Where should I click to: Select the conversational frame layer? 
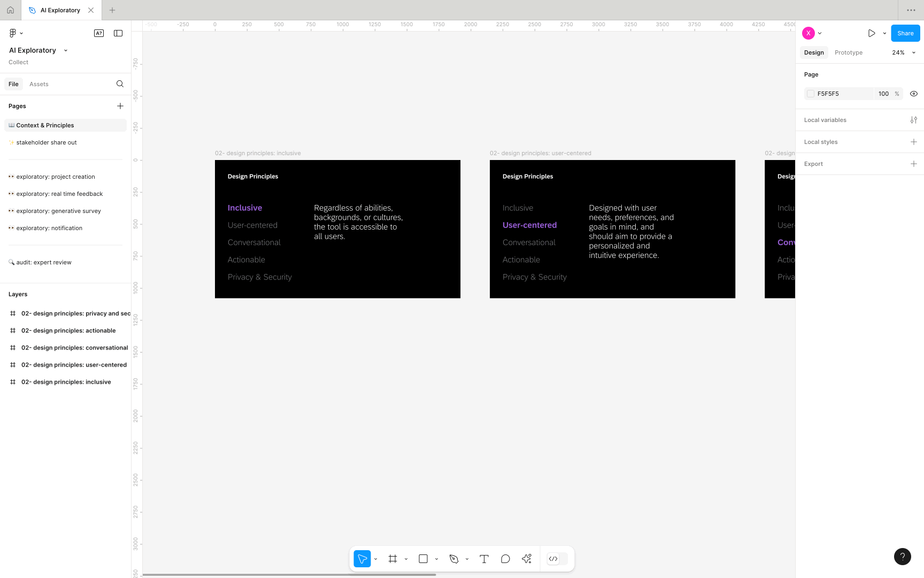pyautogui.click(x=65, y=348)
